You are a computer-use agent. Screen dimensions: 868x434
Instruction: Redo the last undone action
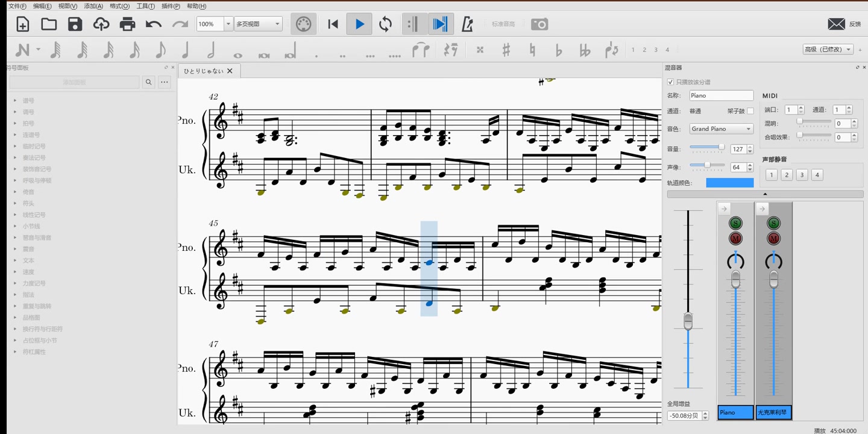coord(180,24)
